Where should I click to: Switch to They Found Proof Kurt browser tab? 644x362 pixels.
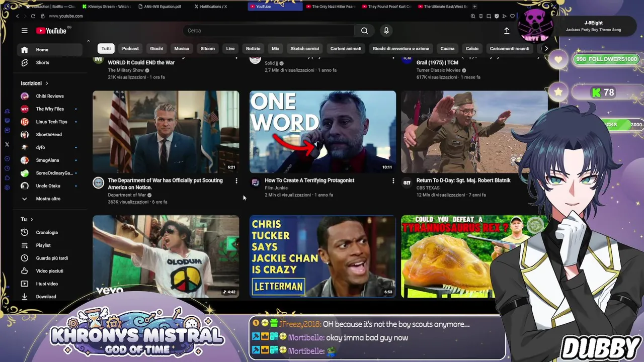(386, 7)
